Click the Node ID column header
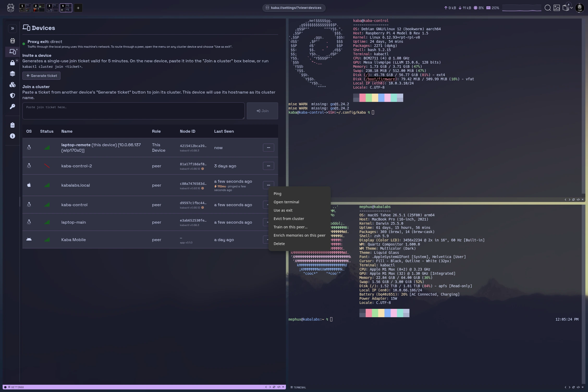 187,131
